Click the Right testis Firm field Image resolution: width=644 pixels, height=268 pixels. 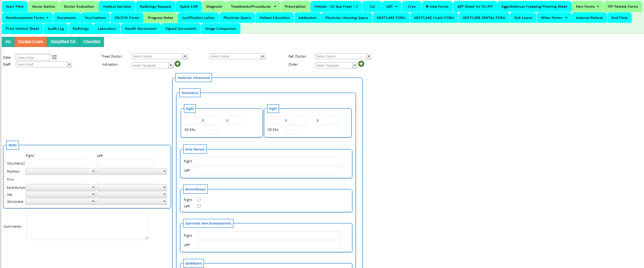pyautogui.click(x=56, y=179)
